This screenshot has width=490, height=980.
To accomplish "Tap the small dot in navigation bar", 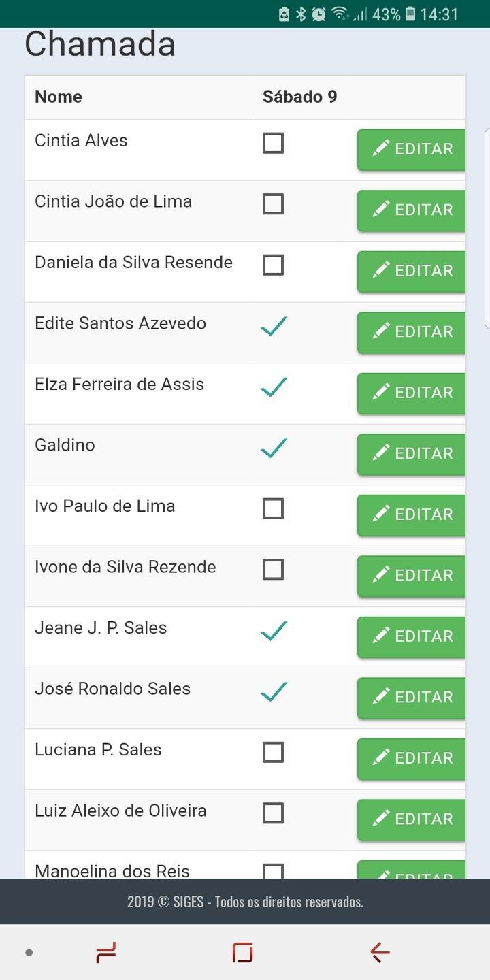I will pyautogui.click(x=29, y=952).
